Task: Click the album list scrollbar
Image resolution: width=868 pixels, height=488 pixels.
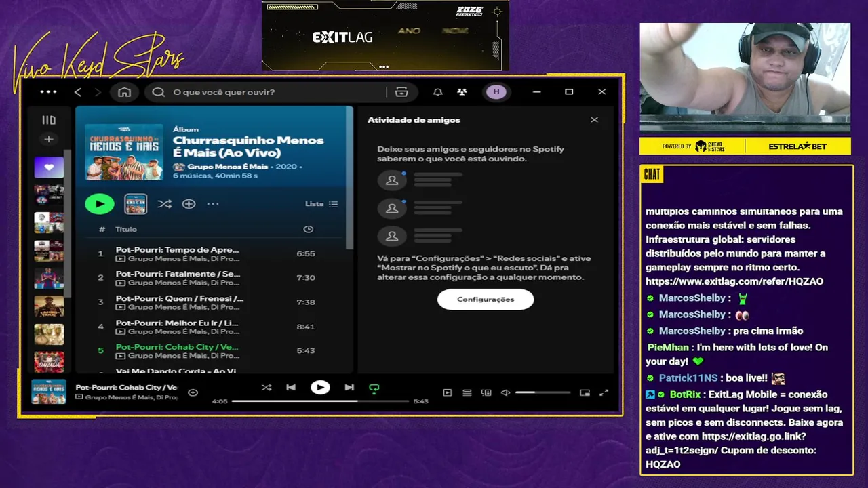Action: coord(349,179)
